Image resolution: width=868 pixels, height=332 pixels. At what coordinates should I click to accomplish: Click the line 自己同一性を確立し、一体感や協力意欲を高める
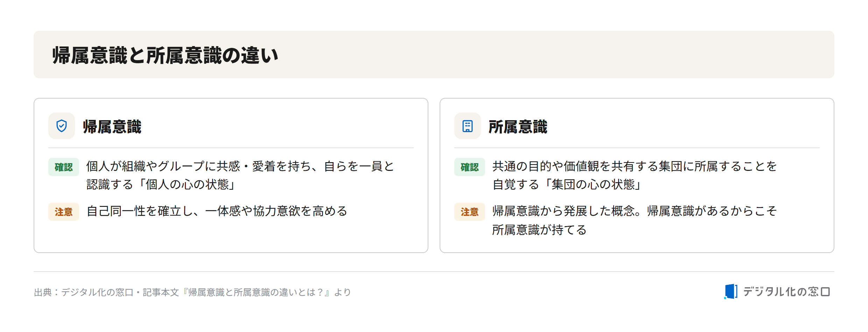[x=217, y=211]
